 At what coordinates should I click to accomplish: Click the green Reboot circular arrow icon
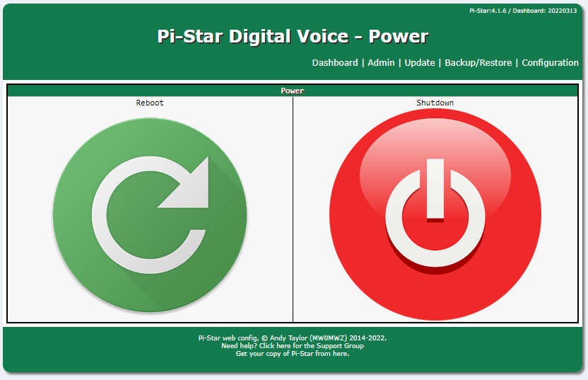point(150,215)
